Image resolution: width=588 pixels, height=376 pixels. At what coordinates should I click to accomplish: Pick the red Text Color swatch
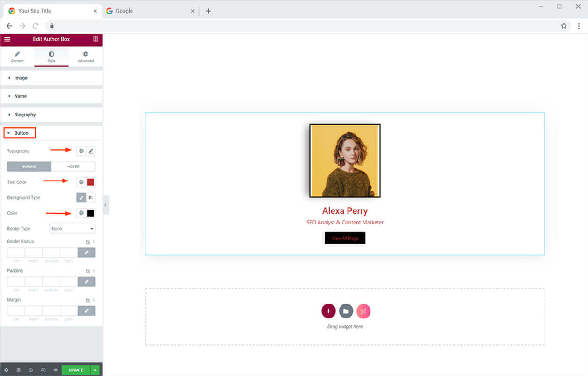tap(91, 182)
